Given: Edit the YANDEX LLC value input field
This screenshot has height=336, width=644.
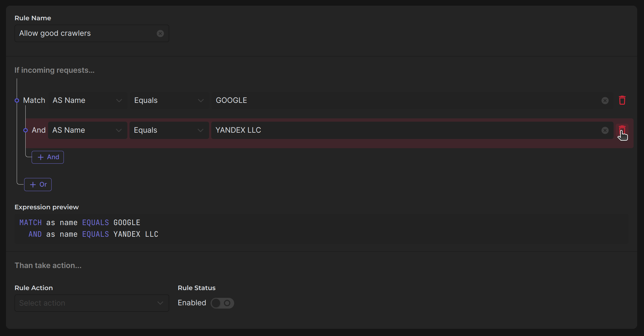Looking at the screenshot, I should click(x=403, y=130).
